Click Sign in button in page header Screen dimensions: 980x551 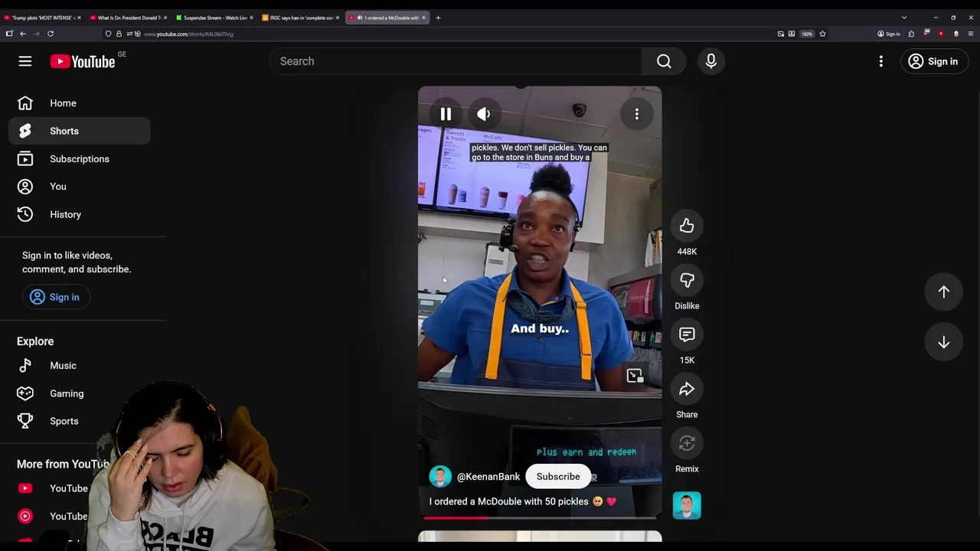point(933,61)
